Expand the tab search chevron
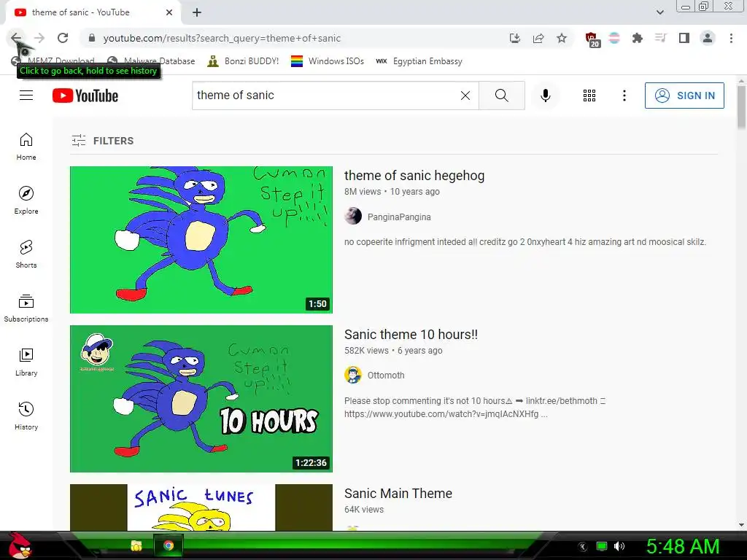Image resolution: width=747 pixels, height=560 pixels. (659, 12)
